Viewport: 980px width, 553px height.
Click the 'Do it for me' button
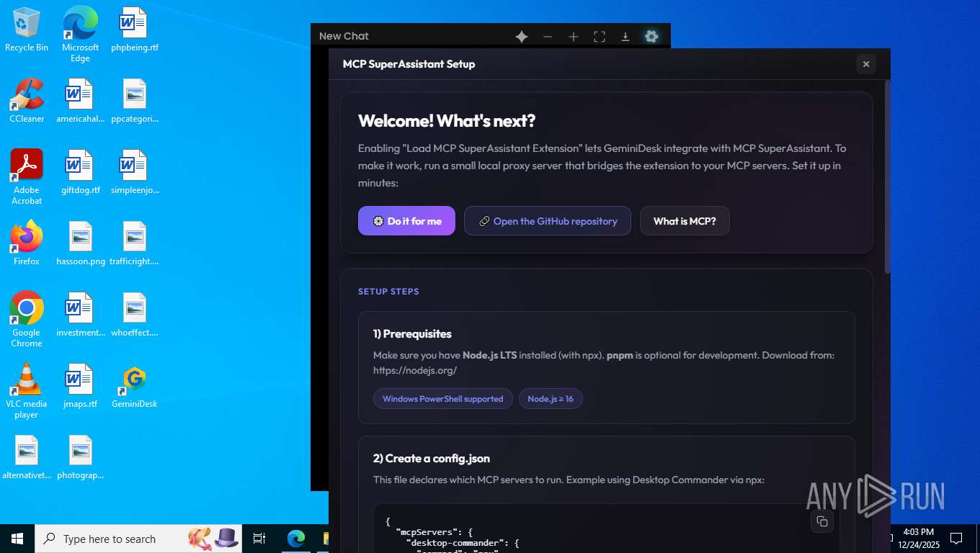pos(406,221)
